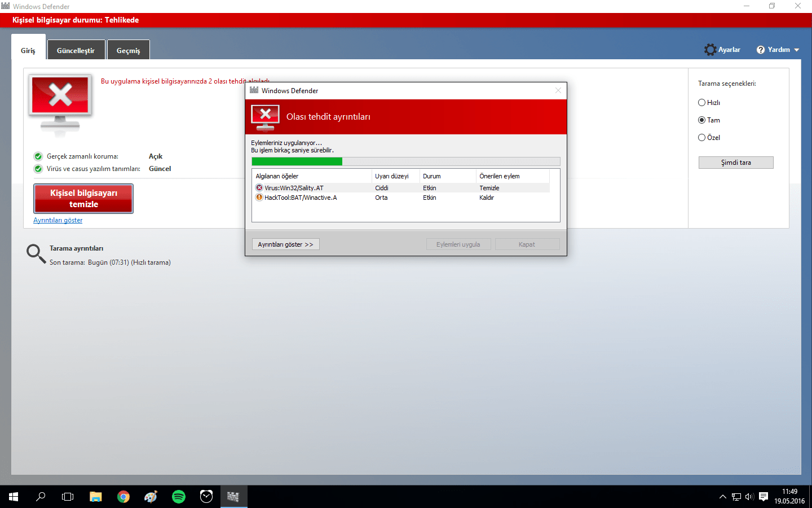Viewport: 812px width, 508px height.
Task: Expand Ayrıntıları göster >> in the dialog
Action: click(x=285, y=244)
